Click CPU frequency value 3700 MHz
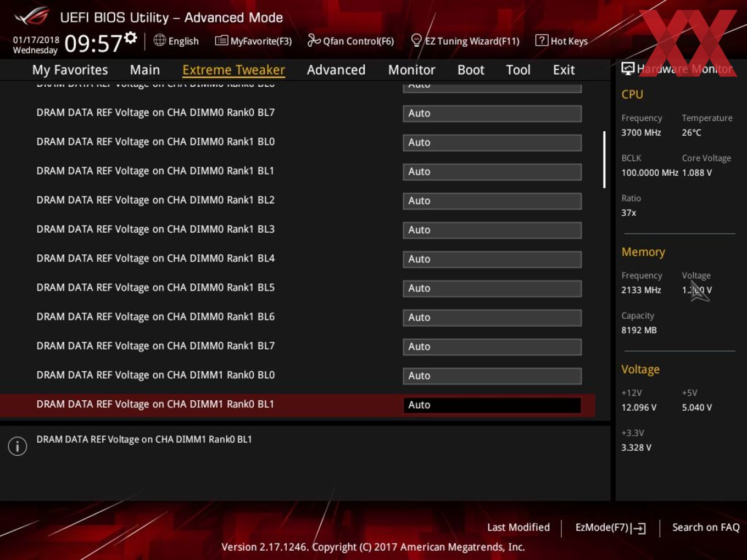The image size is (747, 560). coord(641,132)
